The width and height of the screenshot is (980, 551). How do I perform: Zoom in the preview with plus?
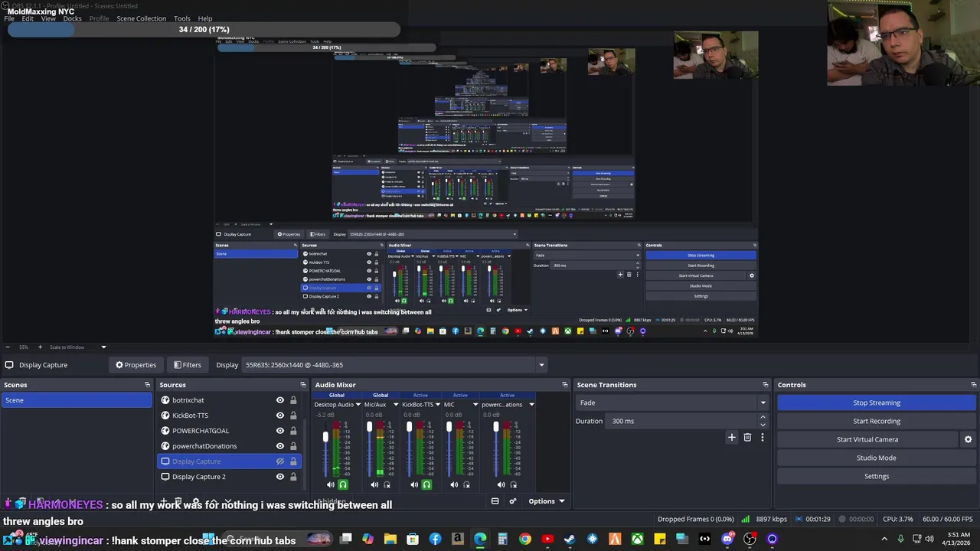[x=40, y=347]
